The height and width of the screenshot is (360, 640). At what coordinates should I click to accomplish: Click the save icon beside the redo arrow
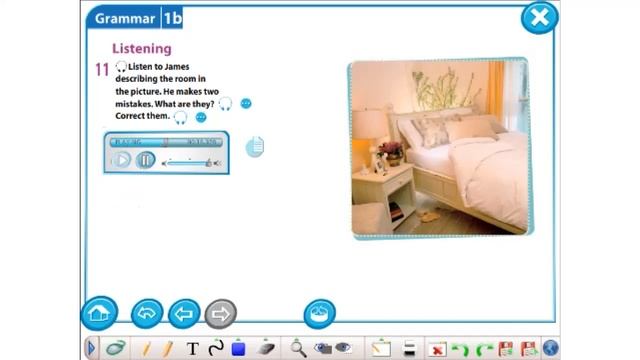506,349
